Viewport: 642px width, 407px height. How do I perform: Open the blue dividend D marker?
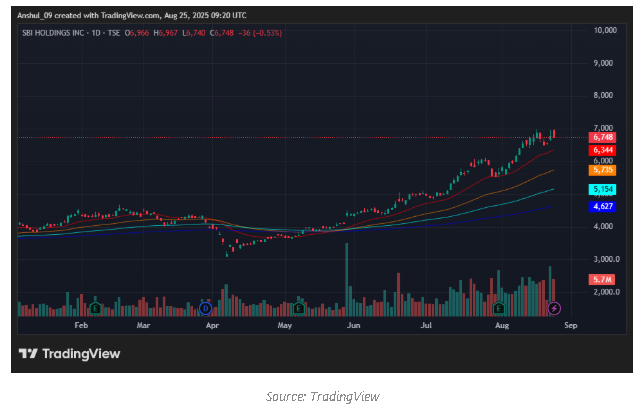tap(206, 308)
